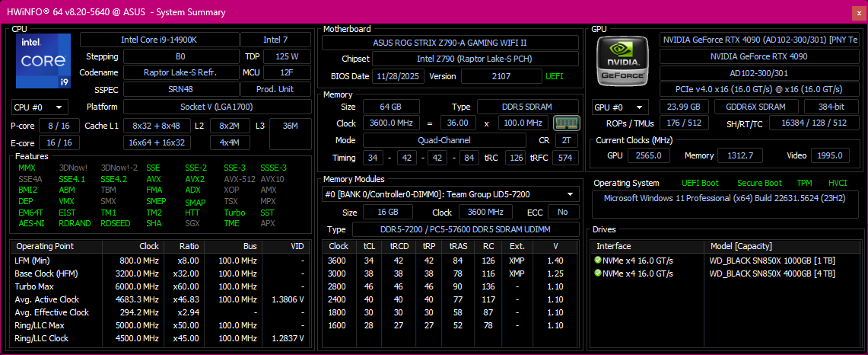Click the P-core 8 / 16 value

tap(60, 126)
